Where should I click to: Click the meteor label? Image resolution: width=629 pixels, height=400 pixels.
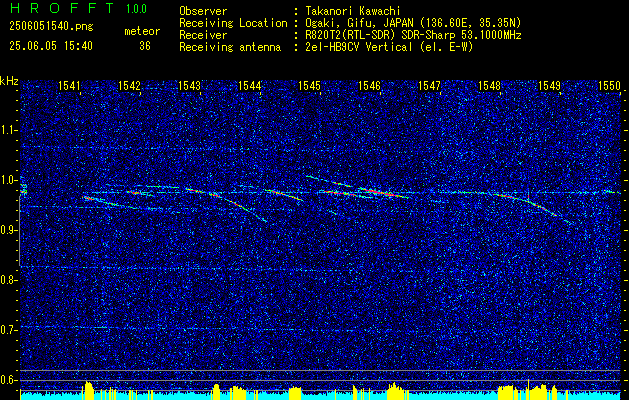[x=142, y=31]
